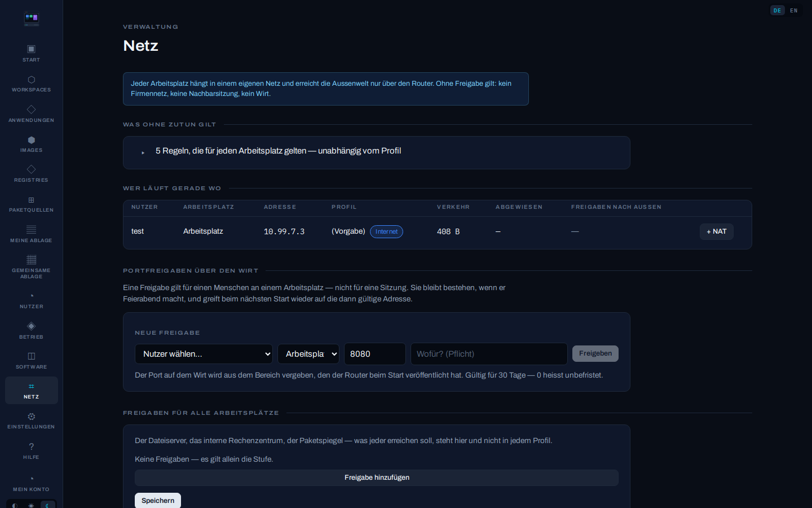
Task: Switch to automatic contrast theme
Action: click(15, 505)
